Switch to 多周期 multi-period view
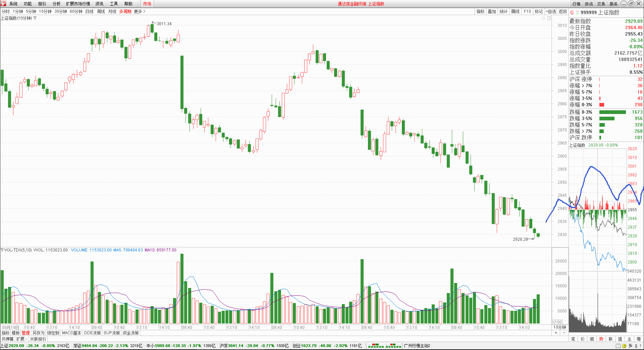 pos(125,11)
